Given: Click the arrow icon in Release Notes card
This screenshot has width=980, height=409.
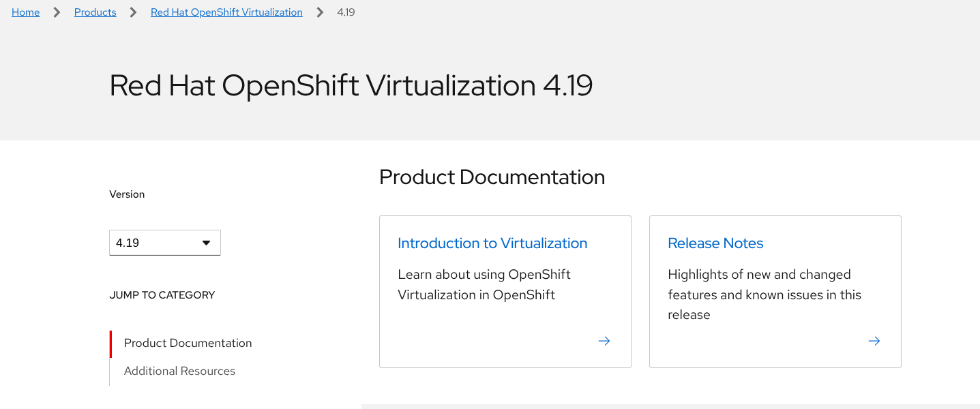Looking at the screenshot, I should [874, 341].
